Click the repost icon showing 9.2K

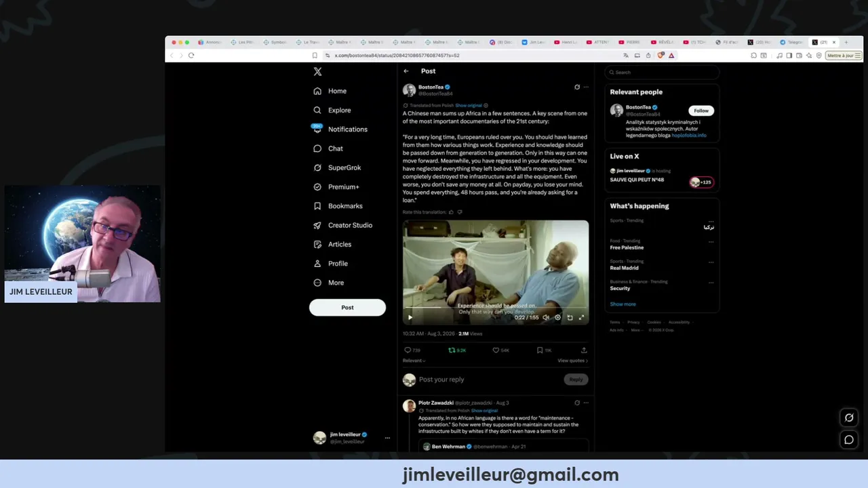click(452, 350)
